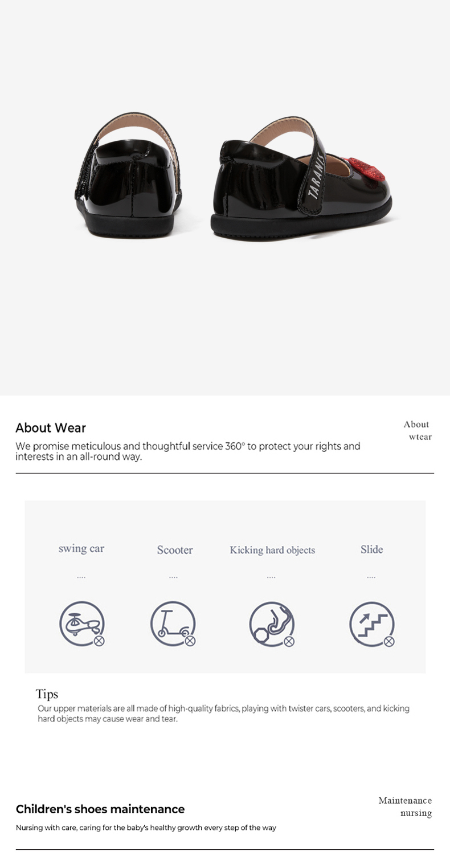Click the tips paragraph about upper materials
The image size is (450, 868).
click(223, 714)
